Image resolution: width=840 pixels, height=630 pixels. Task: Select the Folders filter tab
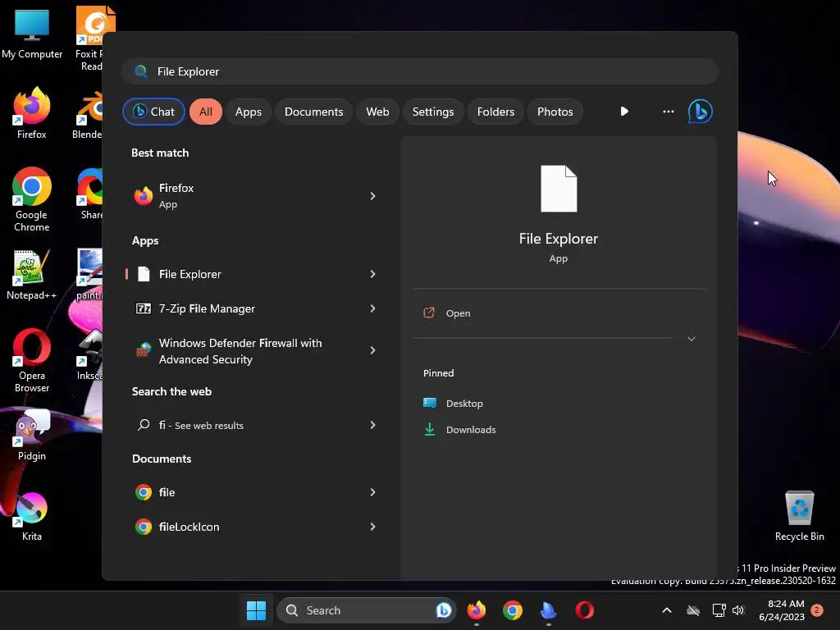(495, 112)
